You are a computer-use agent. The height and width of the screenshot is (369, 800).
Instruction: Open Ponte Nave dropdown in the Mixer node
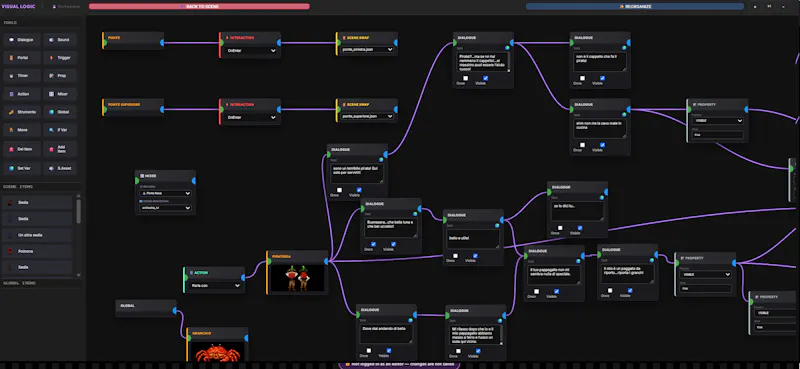(x=165, y=193)
